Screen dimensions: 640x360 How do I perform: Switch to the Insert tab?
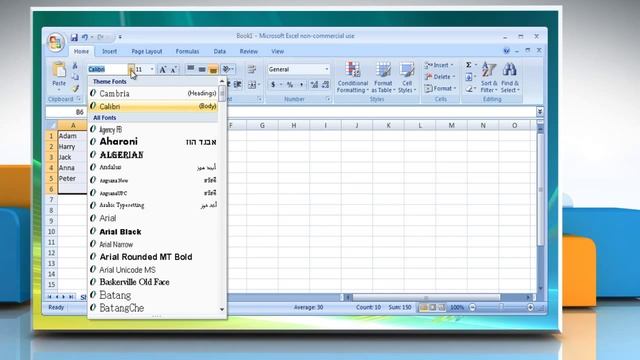pyautogui.click(x=109, y=51)
